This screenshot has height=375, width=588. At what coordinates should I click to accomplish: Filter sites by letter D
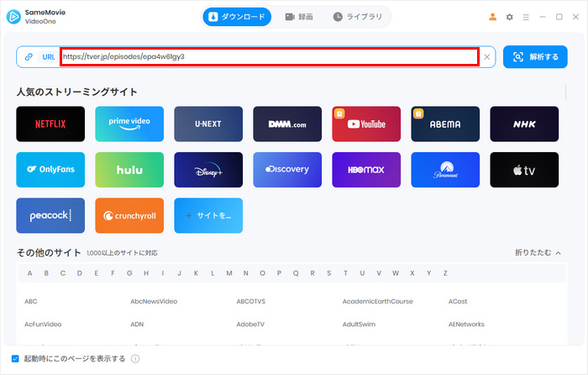[x=80, y=273]
